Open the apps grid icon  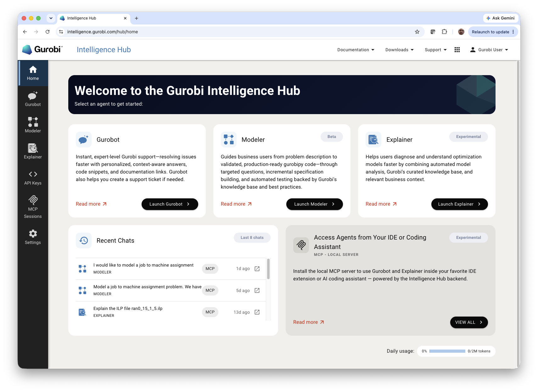tap(457, 50)
